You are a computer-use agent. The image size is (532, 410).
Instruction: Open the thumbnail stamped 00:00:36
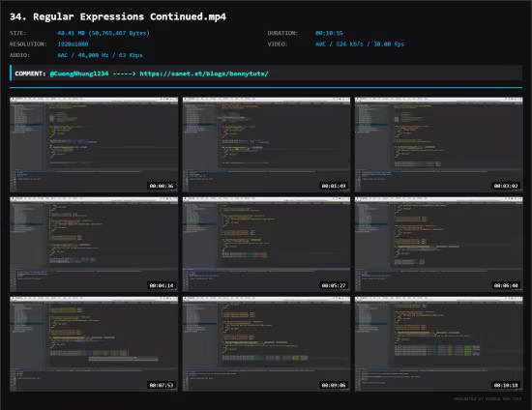(94, 145)
